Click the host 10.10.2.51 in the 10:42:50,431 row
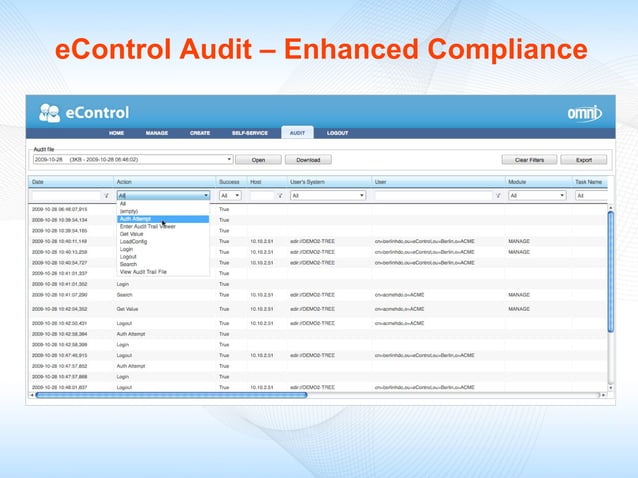638x478 pixels. [262, 323]
